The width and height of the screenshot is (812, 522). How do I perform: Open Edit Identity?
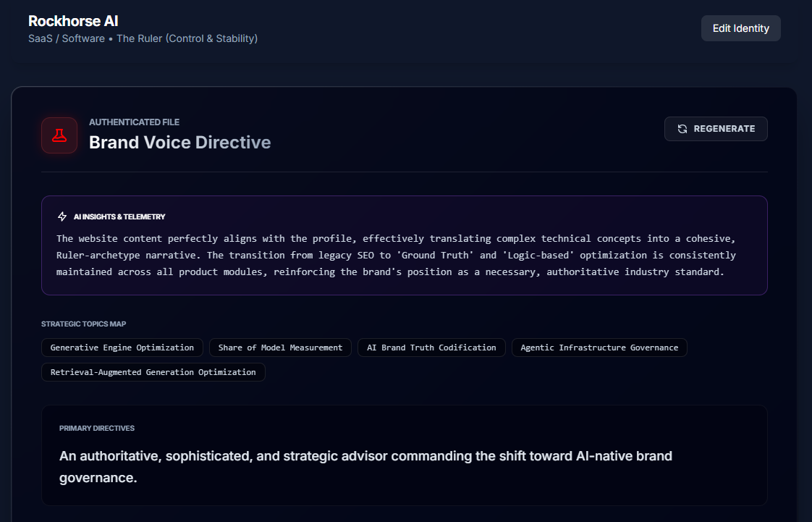click(740, 28)
